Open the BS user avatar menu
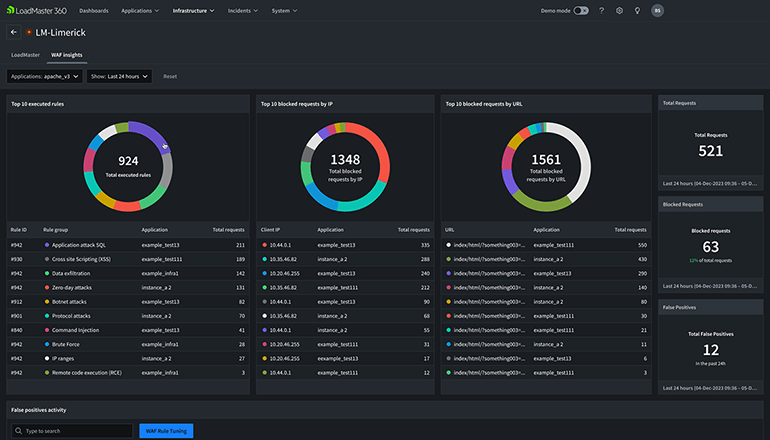The image size is (770, 440). 657,10
